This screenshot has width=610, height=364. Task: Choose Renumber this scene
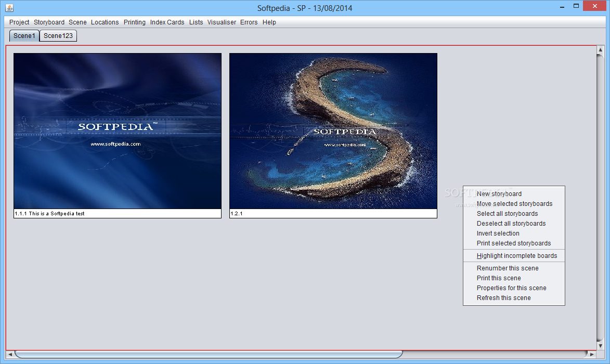point(514,268)
